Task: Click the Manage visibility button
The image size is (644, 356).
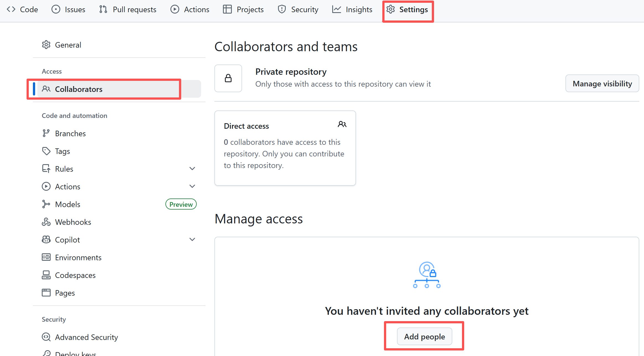Action: [x=602, y=84]
